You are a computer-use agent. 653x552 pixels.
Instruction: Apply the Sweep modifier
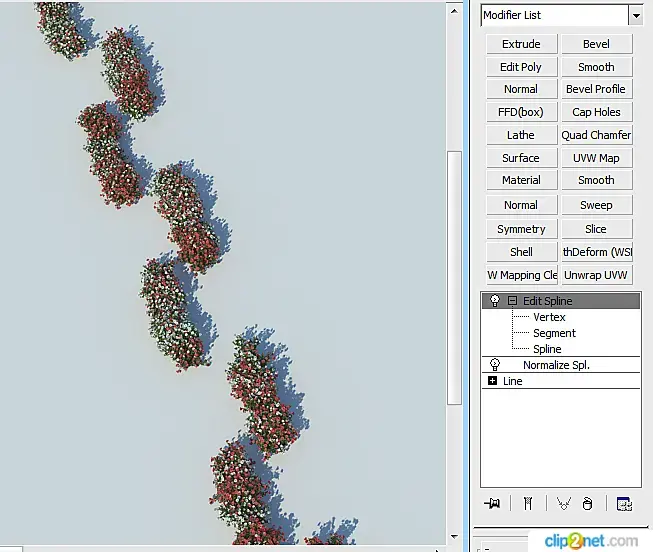596,205
